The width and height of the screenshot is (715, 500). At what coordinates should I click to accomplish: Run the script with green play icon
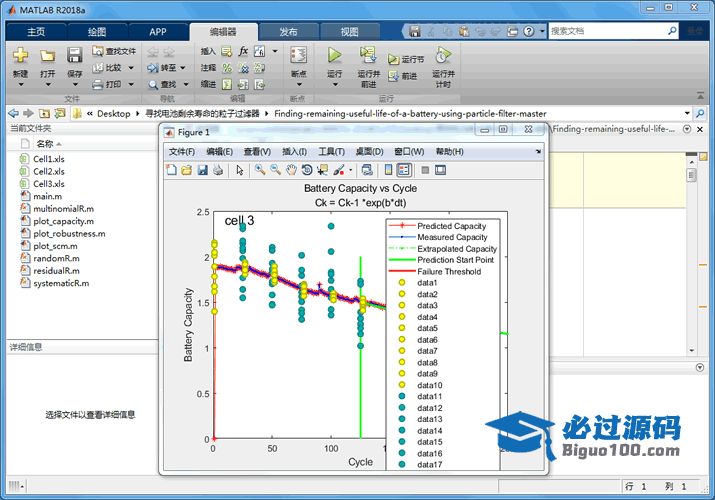[334, 55]
